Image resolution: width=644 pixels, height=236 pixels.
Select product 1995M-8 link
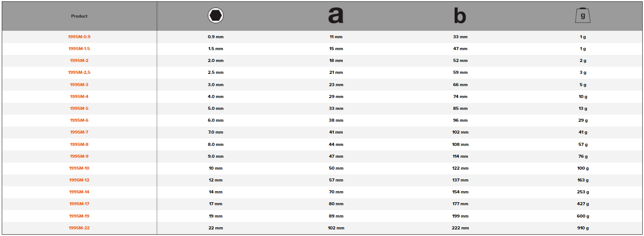80,145
